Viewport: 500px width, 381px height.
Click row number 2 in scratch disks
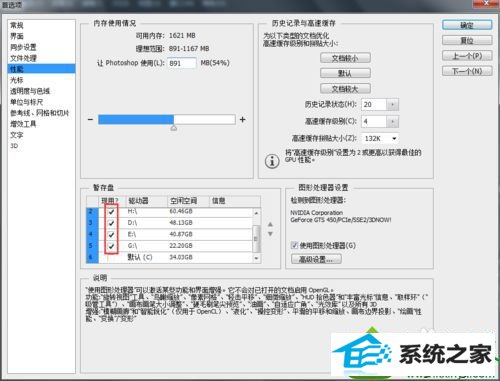coord(92,212)
